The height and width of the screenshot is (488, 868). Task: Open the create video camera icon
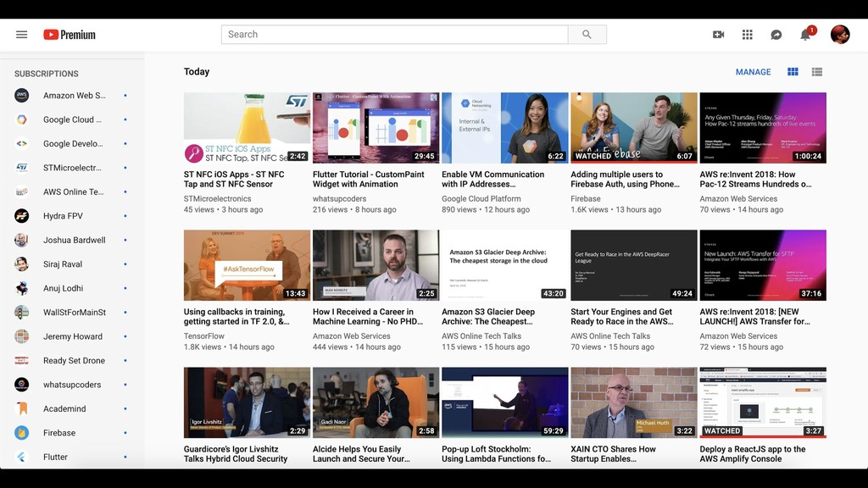pos(718,34)
